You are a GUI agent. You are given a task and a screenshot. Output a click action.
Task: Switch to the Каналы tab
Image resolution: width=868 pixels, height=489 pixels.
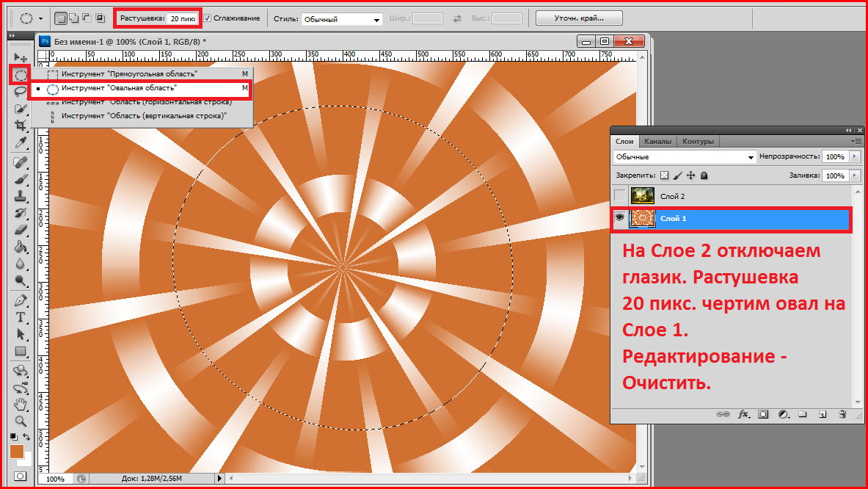coord(657,141)
